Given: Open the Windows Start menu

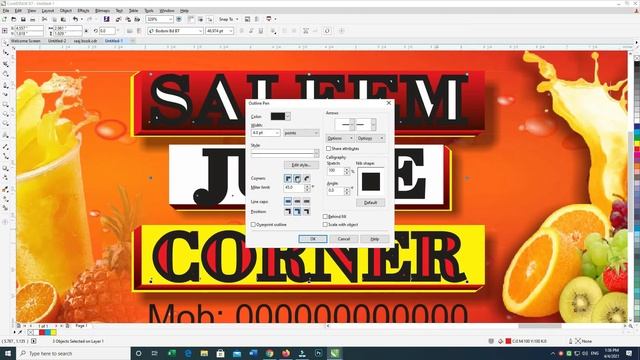Looking at the screenshot, I should click(7, 353).
